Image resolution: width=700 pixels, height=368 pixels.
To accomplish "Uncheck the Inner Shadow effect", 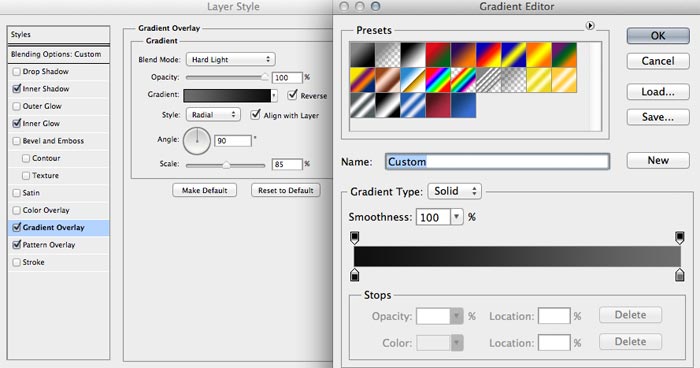I will 17,88.
